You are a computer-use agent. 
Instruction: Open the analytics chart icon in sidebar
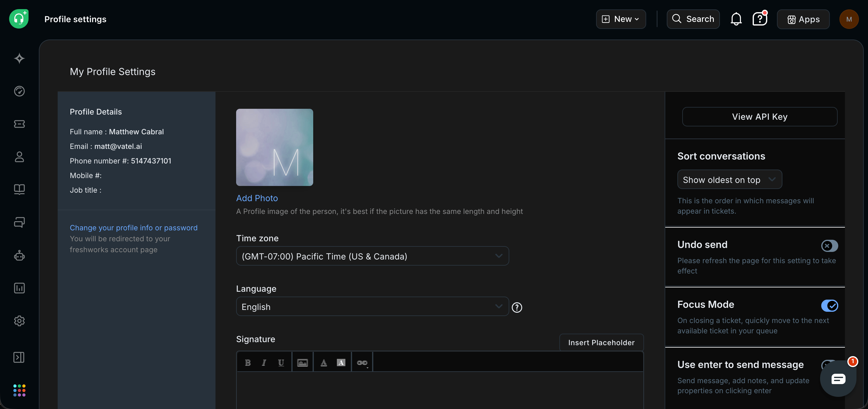pos(19,288)
